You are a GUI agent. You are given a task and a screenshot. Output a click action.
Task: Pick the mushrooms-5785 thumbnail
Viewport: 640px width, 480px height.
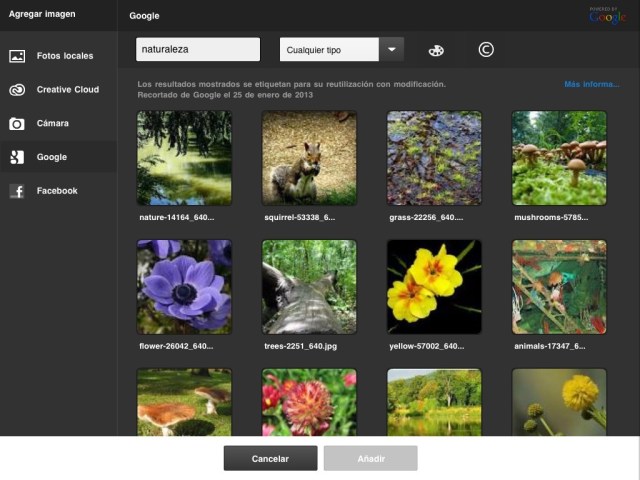pyautogui.click(x=559, y=157)
